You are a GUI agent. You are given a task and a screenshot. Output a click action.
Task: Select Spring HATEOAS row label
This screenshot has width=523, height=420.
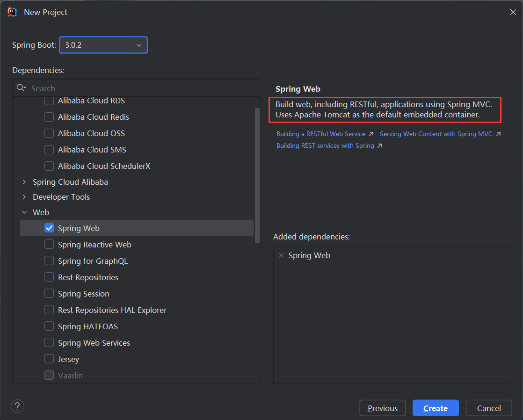88,326
